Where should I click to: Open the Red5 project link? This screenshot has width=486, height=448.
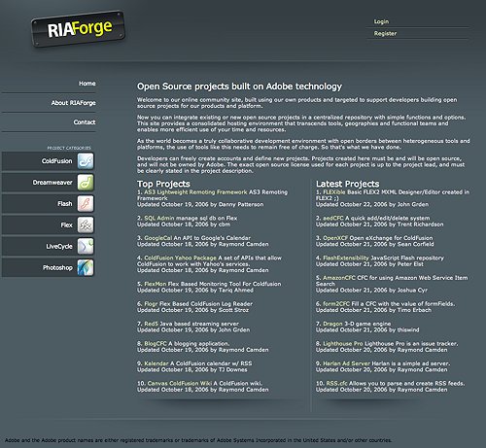click(152, 324)
